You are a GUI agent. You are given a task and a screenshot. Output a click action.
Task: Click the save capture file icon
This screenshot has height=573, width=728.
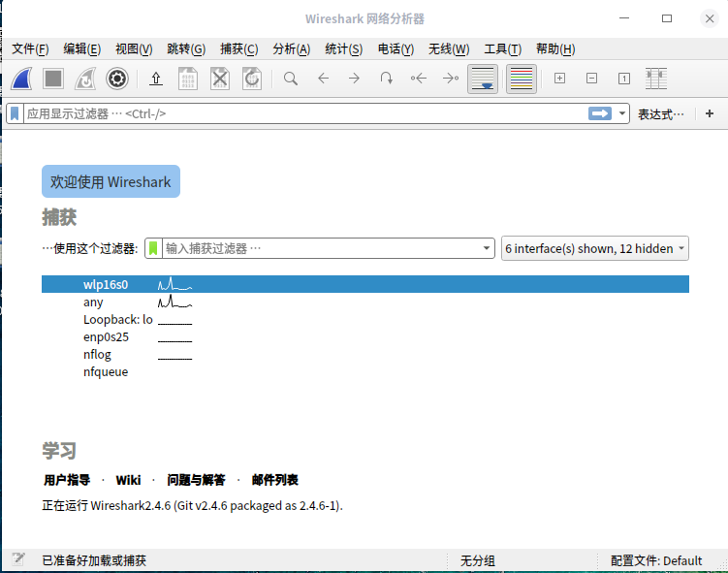188,79
